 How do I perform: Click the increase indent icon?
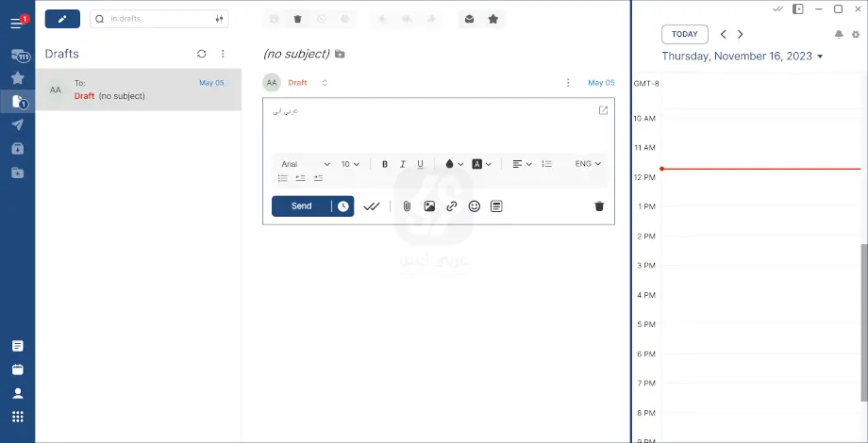[318, 178]
